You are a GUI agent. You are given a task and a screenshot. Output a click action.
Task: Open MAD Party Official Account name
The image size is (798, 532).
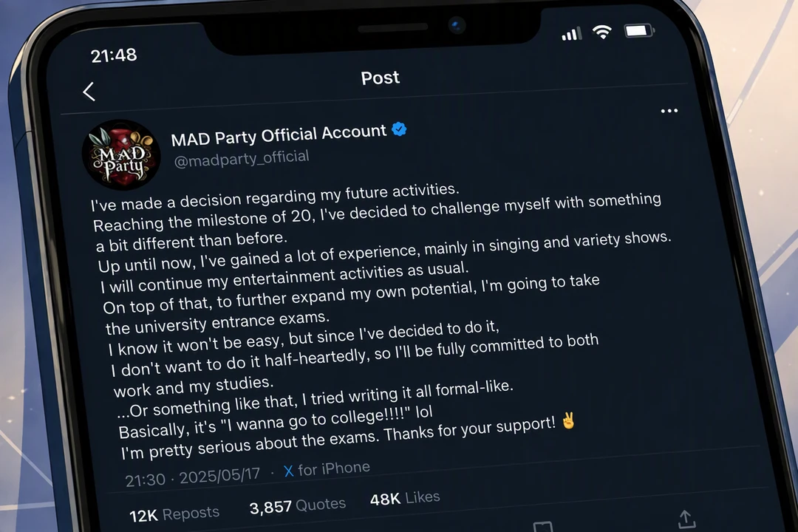click(279, 135)
